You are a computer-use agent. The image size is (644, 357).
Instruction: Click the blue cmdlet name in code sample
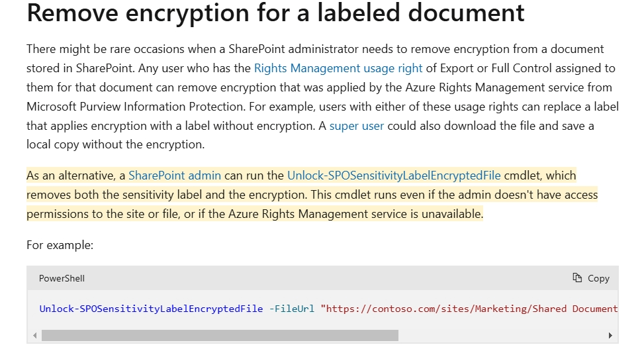(x=151, y=309)
